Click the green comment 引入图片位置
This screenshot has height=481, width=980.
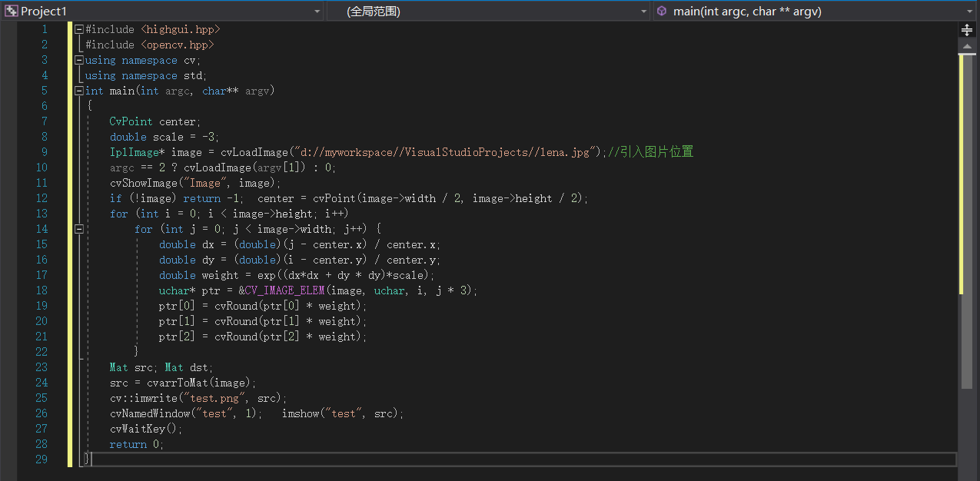click(x=651, y=152)
